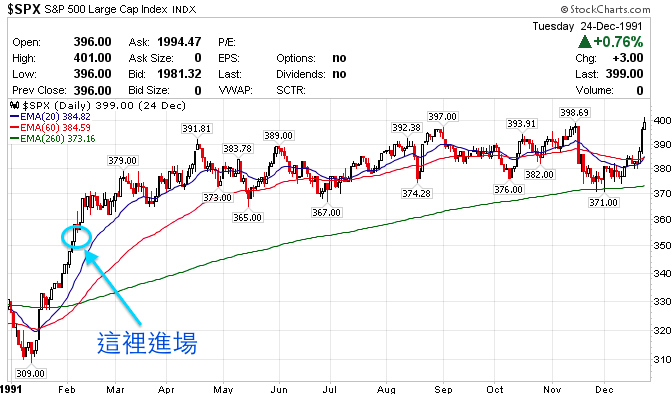Click the Last price 399.00 in the right column
This screenshot has height=394, width=672.
pyautogui.click(x=624, y=74)
